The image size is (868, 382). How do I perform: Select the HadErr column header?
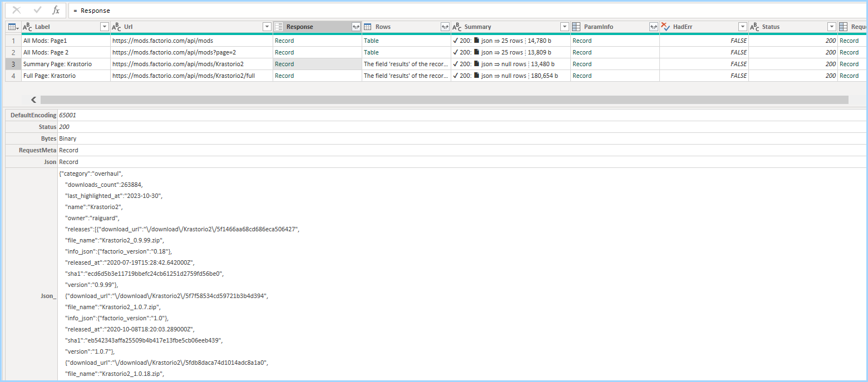(704, 27)
